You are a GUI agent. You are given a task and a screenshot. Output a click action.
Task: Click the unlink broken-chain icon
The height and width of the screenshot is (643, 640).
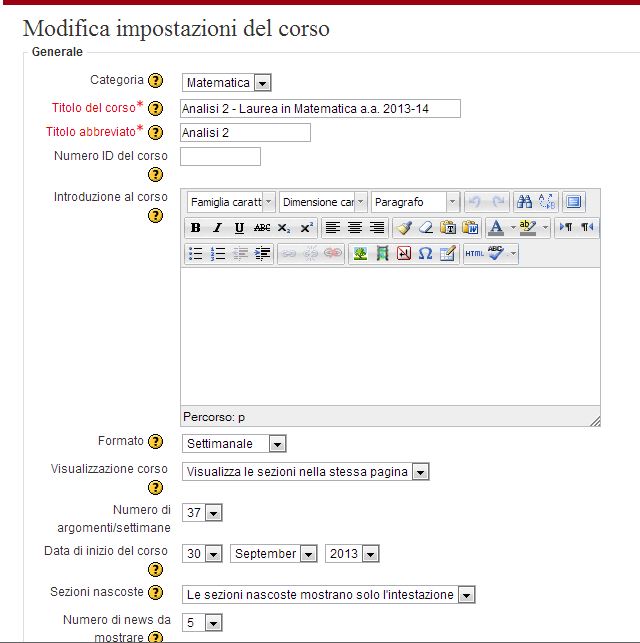click(x=310, y=254)
